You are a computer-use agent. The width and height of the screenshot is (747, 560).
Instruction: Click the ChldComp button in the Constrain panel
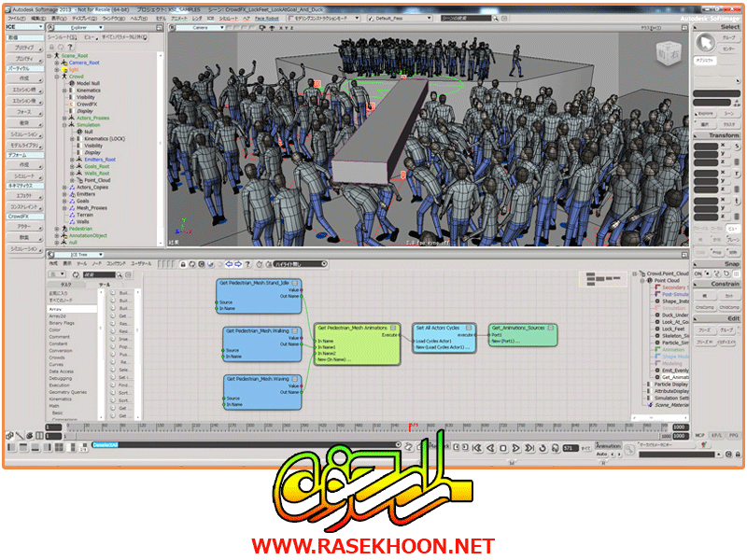[x=729, y=308]
